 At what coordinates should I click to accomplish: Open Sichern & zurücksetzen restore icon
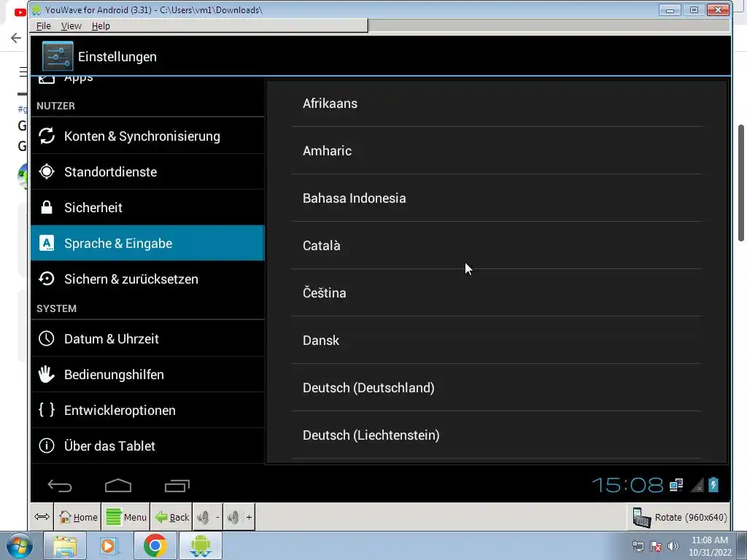pos(47,279)
